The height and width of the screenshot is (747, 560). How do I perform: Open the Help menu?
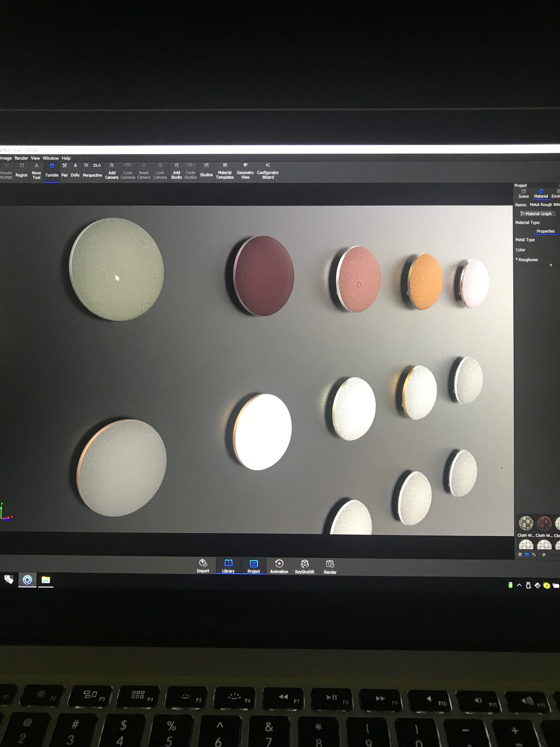[x=66, y=158]
